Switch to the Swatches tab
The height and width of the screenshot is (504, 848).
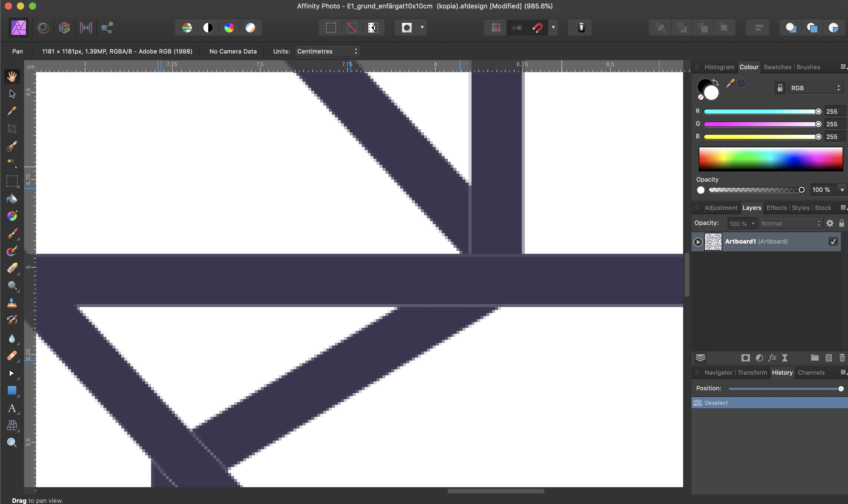tap(777, 67)
